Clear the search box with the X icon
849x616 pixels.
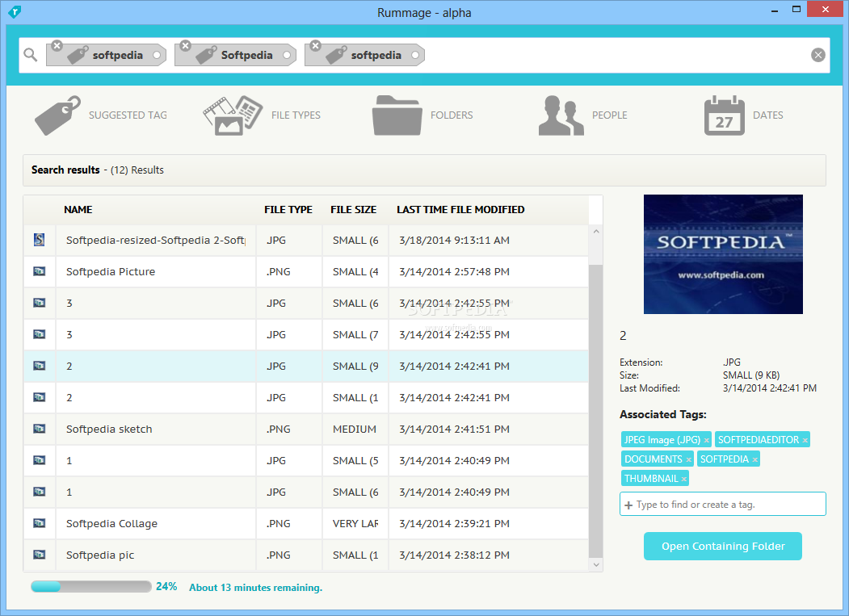818,55
